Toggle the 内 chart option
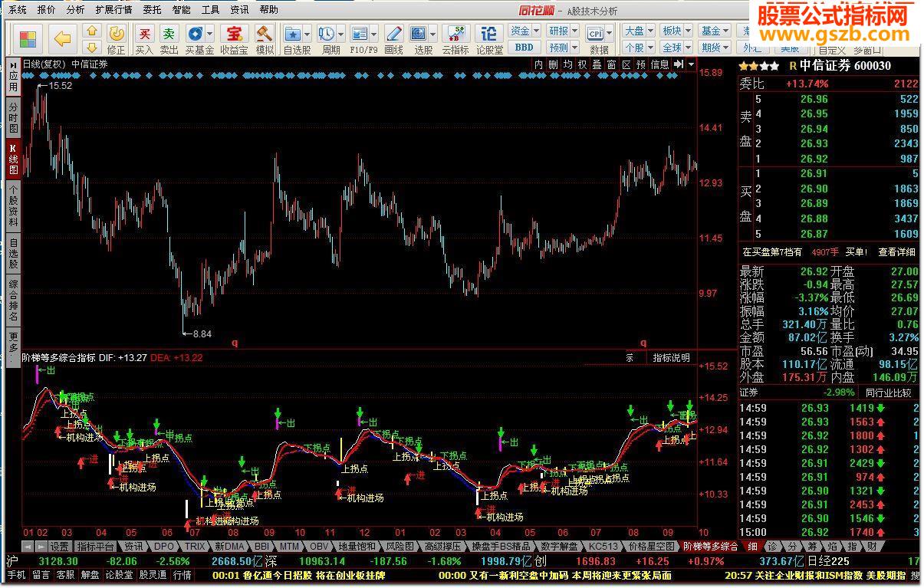The width and height of the screenshot is (924, 588). (540, 64)
